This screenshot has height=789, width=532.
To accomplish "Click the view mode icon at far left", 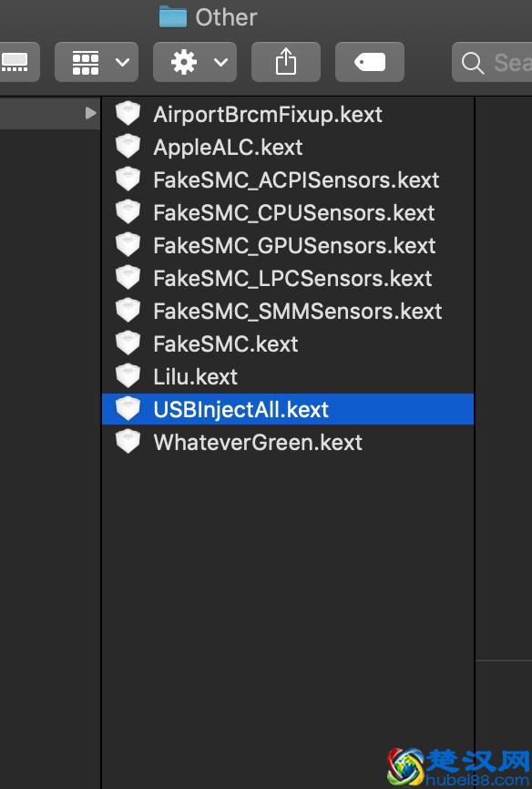I will [16, 62].
